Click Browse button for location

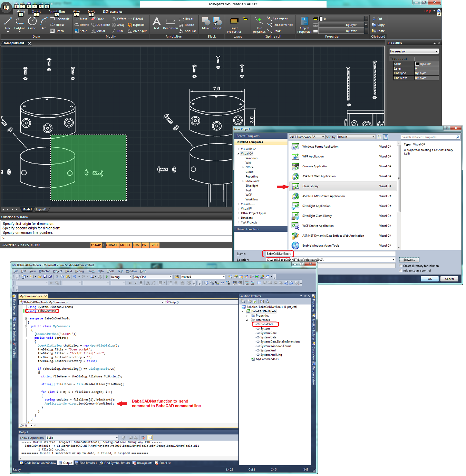click(409, 260)
